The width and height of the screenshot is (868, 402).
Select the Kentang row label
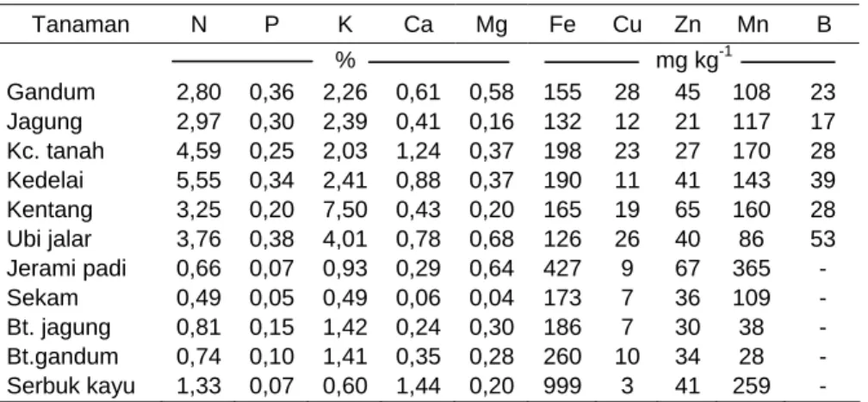(50, 210)
